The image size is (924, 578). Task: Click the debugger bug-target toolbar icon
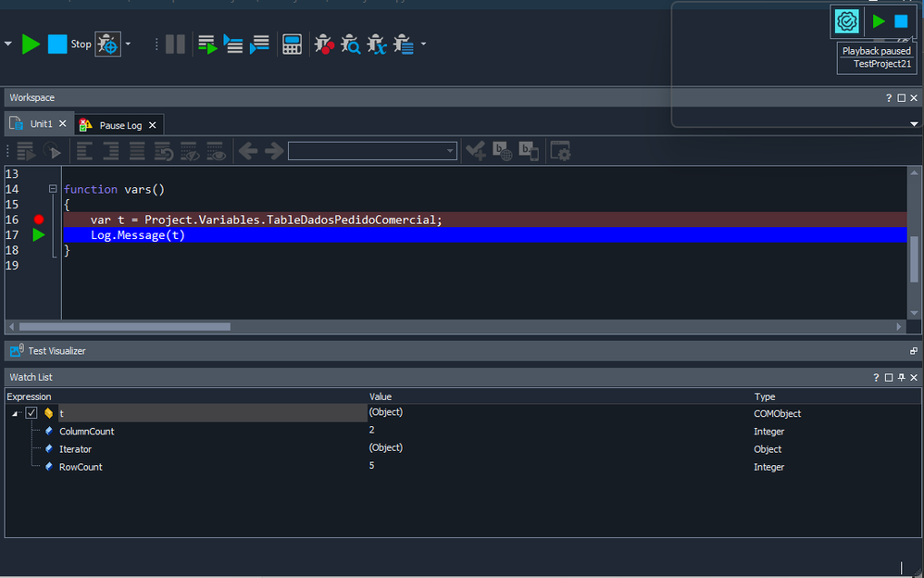click(x=107, y=44)
